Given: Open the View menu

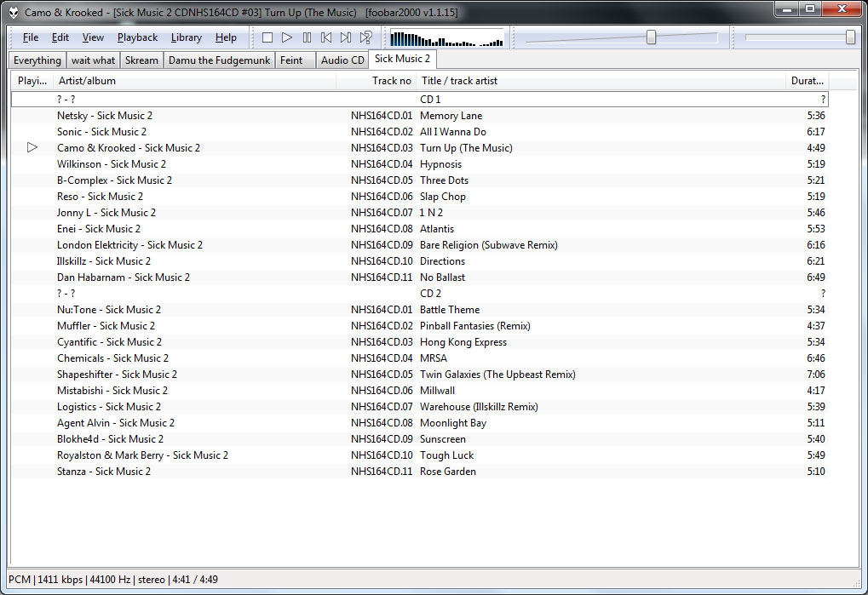Looking at the screenshot, I should [x=93, y=37].
